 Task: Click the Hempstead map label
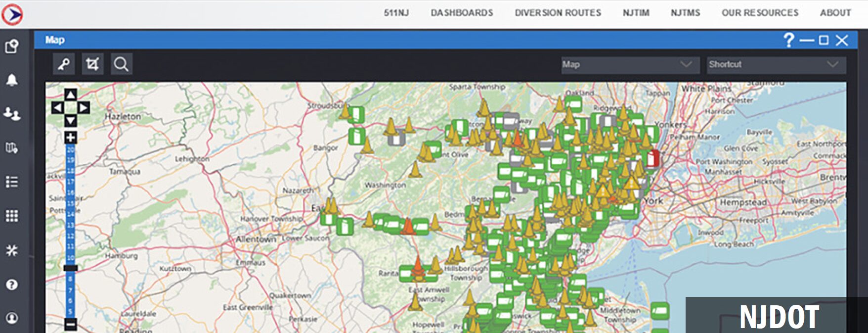coord(743,202)
